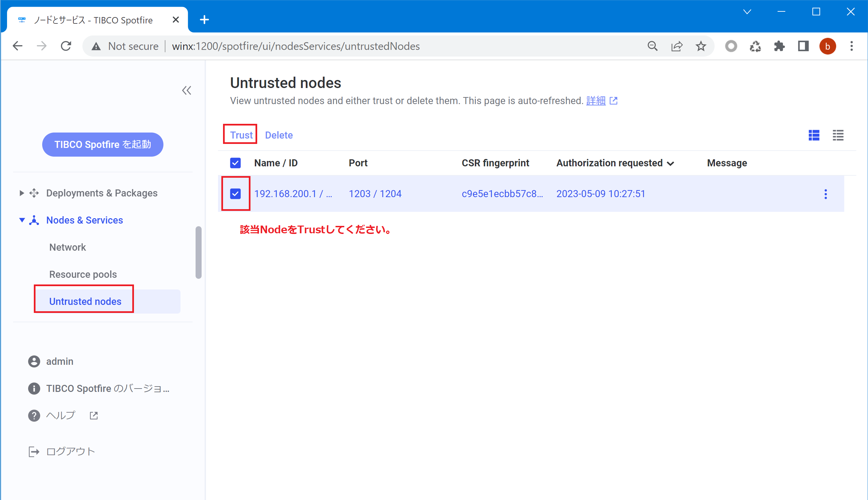Click port value 1203 / 1204
The height and width of the screenshot is (500, 868).
[375, 194]
